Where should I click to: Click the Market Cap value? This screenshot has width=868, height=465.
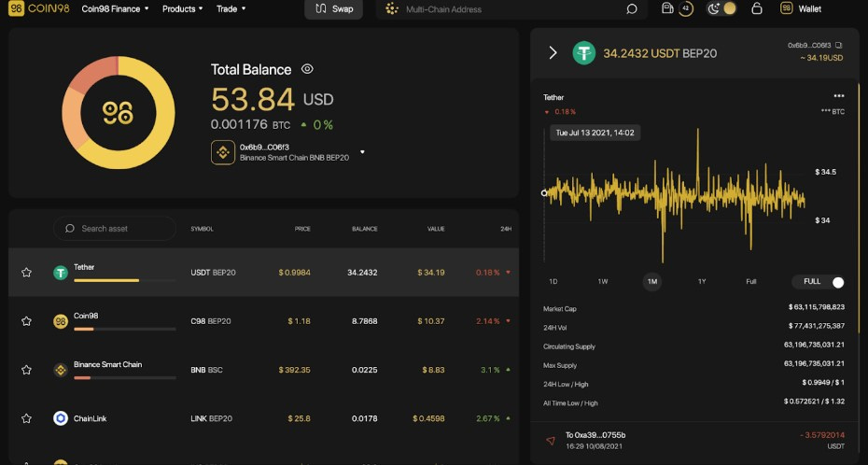point(817,306)
